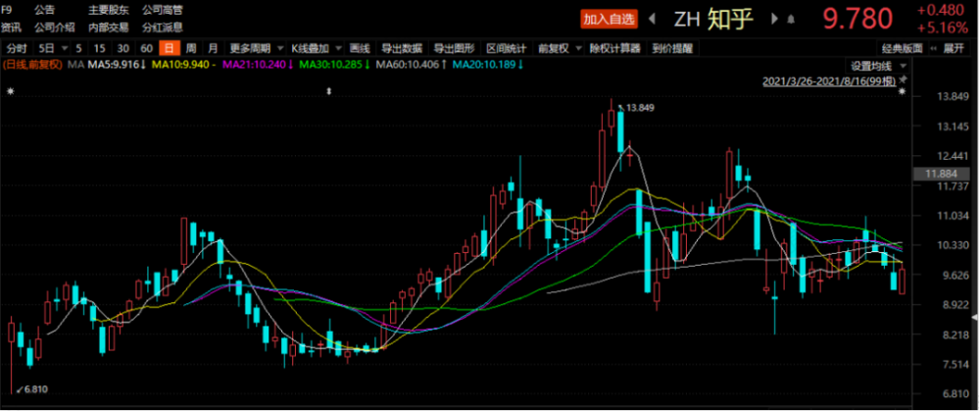Open the 公告 announcements menu
The height and width of the screenshot is (411, 980).
pos(44,10)
